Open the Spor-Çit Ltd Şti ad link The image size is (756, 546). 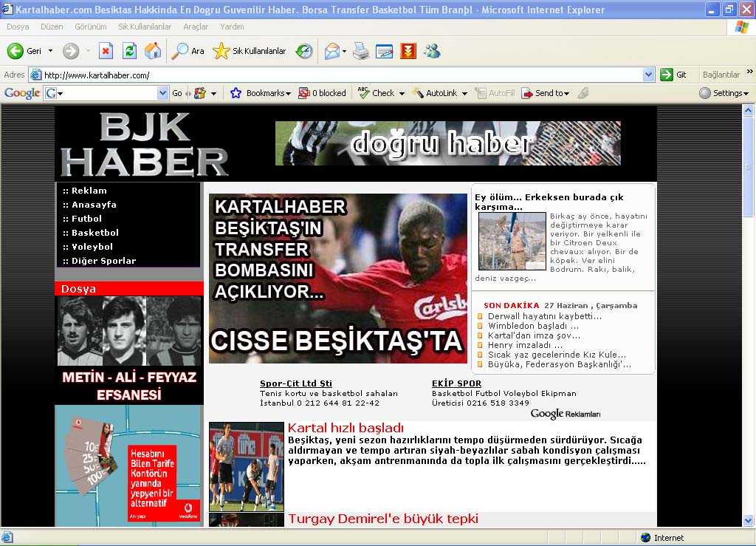click(x=296, y=383)
